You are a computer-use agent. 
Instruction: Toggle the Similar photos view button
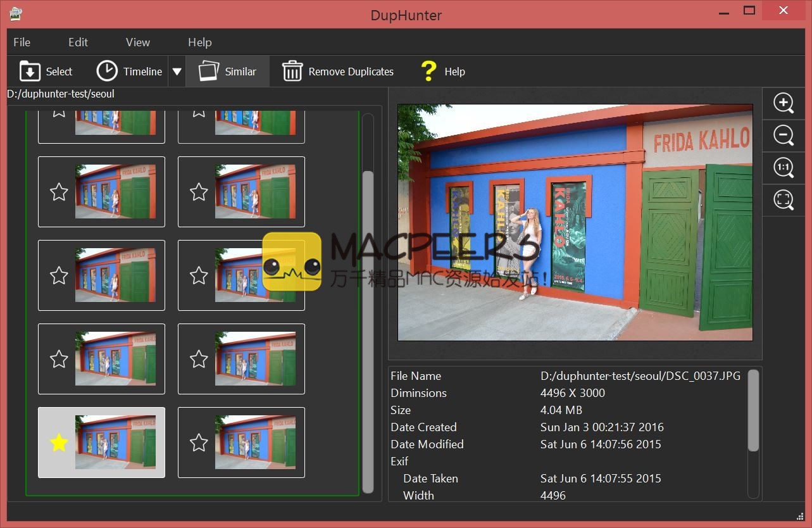point(227,72)
